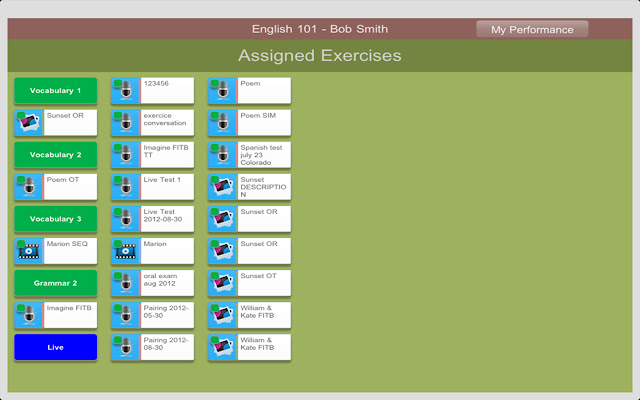Click video icon of Marion SEQ exercise
The image size is (640, 400).
29,251
